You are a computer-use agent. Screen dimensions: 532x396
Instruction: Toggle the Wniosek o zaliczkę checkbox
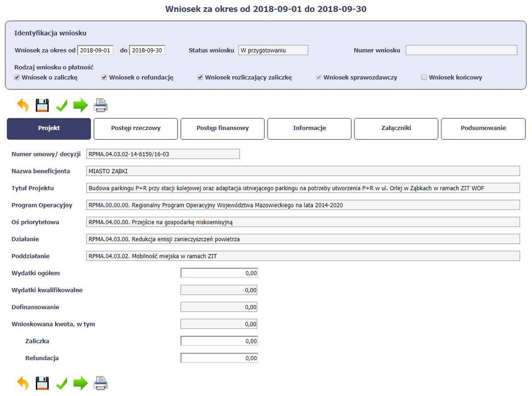17,77
